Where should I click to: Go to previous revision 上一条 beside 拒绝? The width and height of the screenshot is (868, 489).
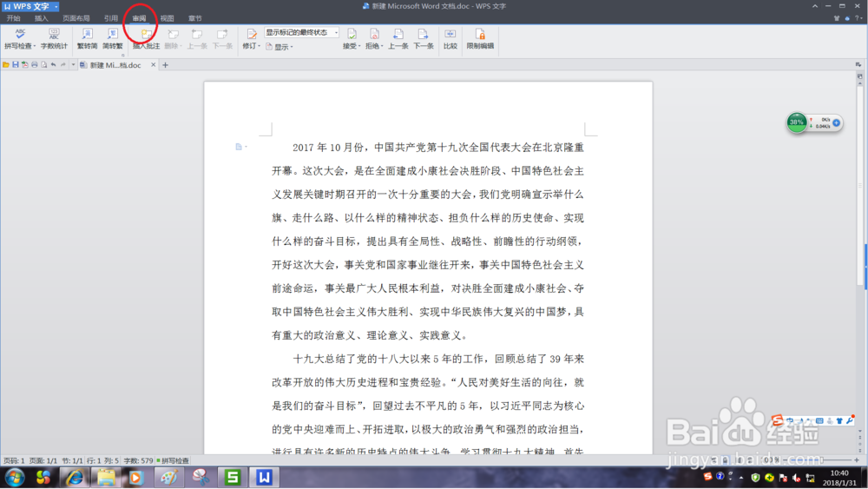(398, 39)
